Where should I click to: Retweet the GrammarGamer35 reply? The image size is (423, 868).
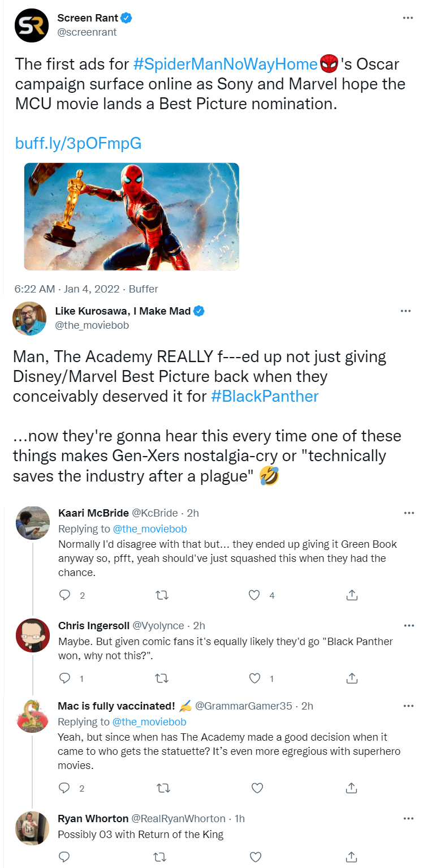[x=162, y=788]
